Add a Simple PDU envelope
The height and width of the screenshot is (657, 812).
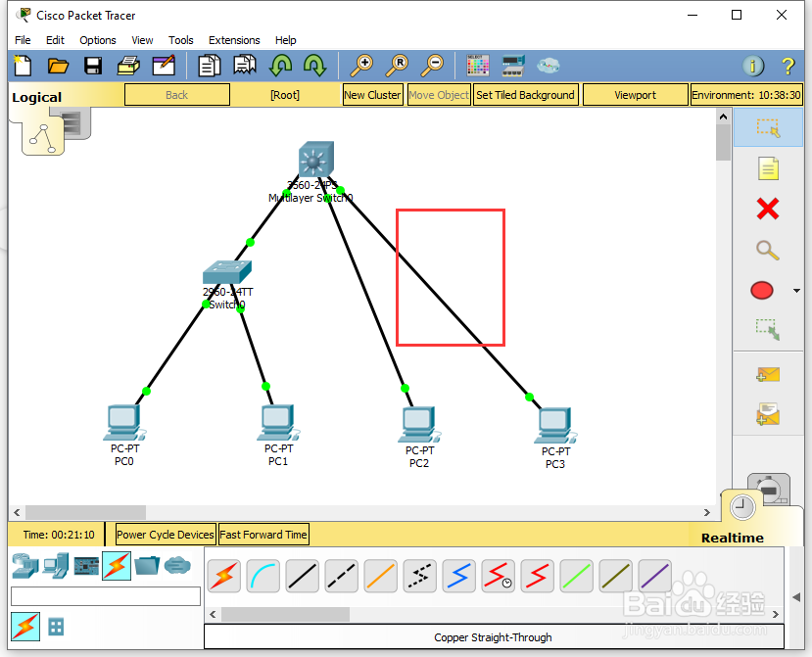(768, 374)
